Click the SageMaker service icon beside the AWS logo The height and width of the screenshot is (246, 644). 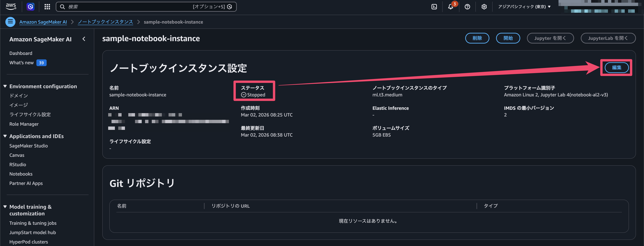[x=30, y=7]
